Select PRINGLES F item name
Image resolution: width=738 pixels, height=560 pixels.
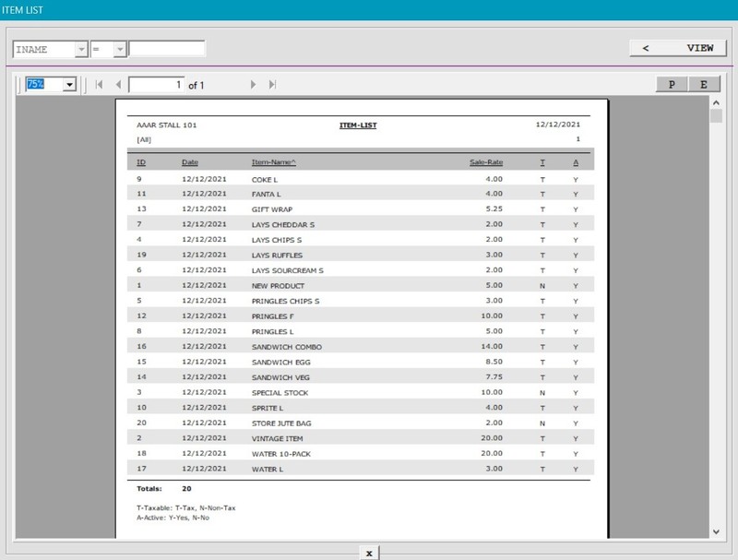[x=272, y=316]
